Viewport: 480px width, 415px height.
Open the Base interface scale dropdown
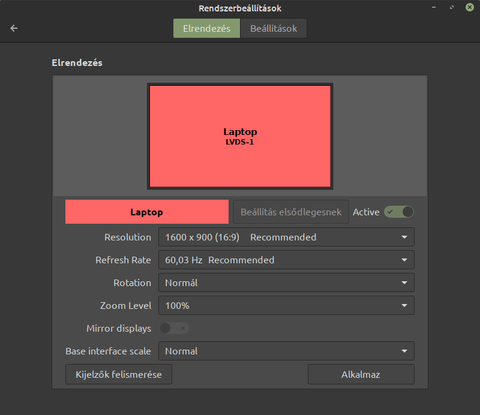point(286,351)
